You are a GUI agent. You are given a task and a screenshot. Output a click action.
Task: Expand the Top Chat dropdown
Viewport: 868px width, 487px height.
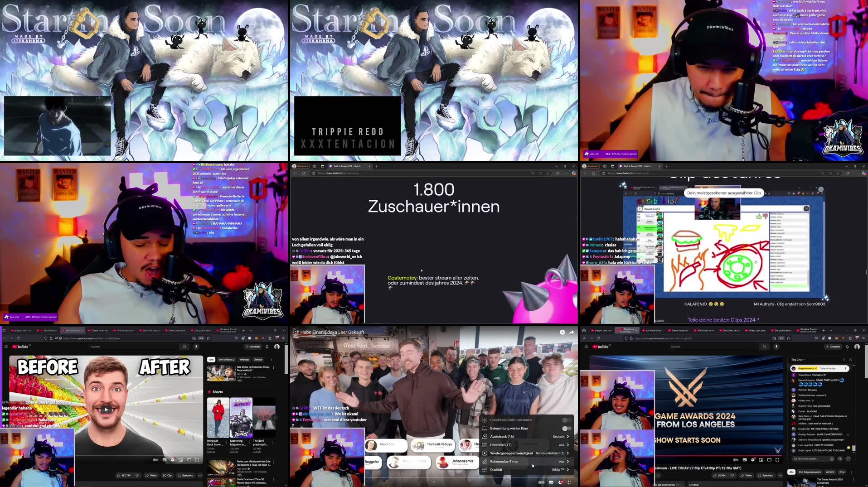tap(798, 360)
